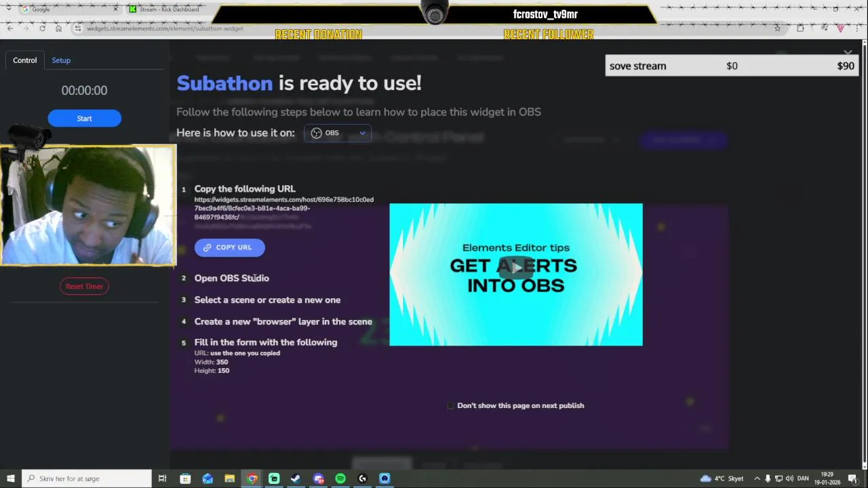The image size is (868, 488).
Task: Open the clock and calendar flyout
Action: coord(828,479)
